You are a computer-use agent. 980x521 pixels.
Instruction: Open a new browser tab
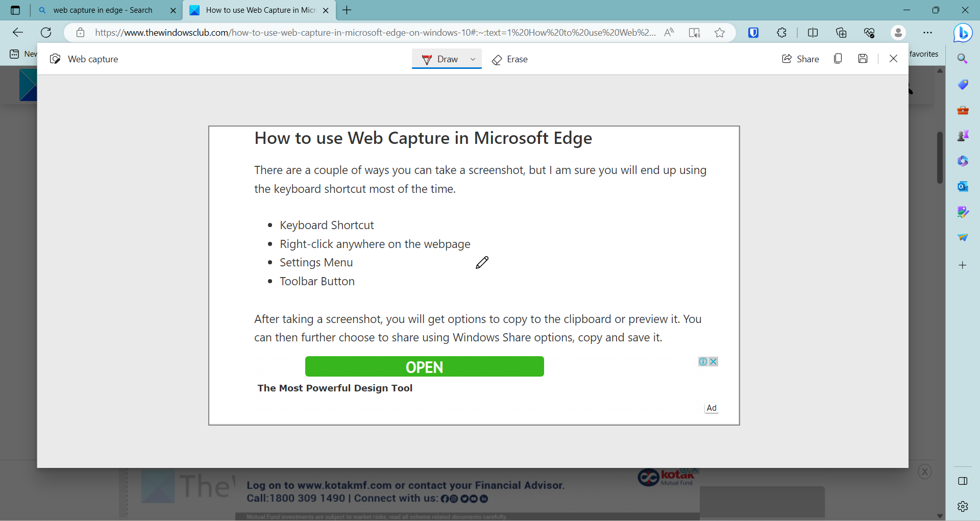point(347,10)
